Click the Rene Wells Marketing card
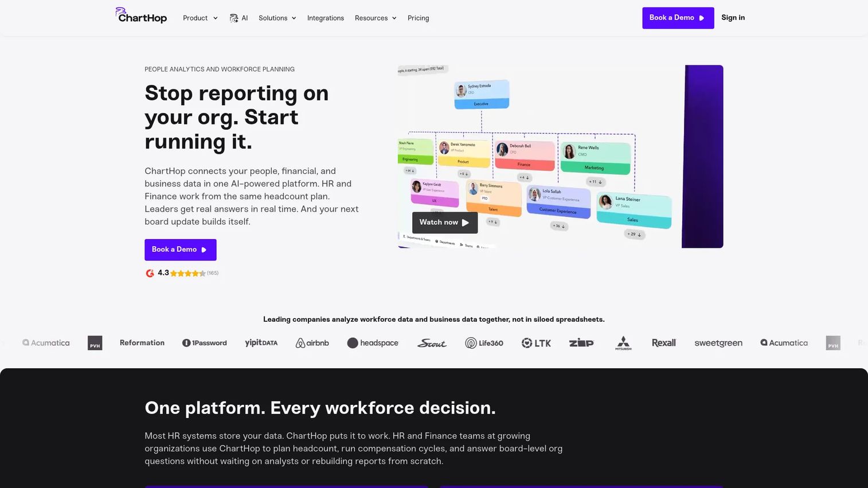Image resolution: width=868 pixels, height=488 pixels. (595, 158)
